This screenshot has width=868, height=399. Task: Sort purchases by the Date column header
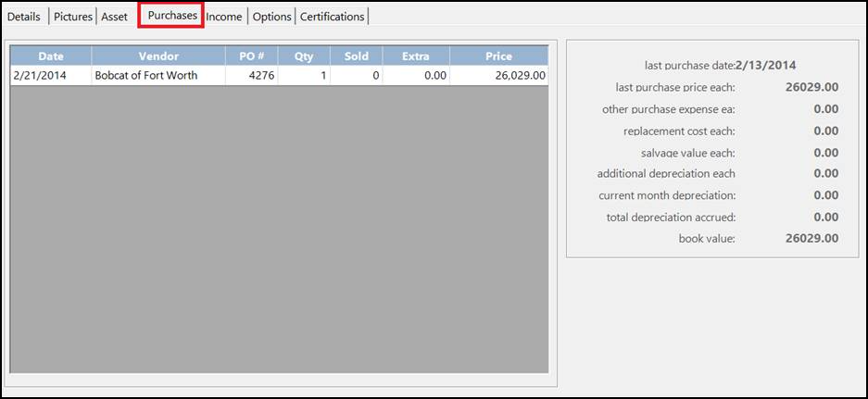[x=51, y=56]
